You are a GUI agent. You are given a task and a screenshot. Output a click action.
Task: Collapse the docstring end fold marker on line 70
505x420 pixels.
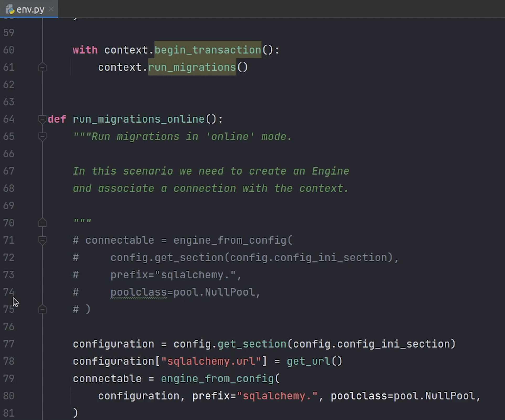(x=42, y=223)
